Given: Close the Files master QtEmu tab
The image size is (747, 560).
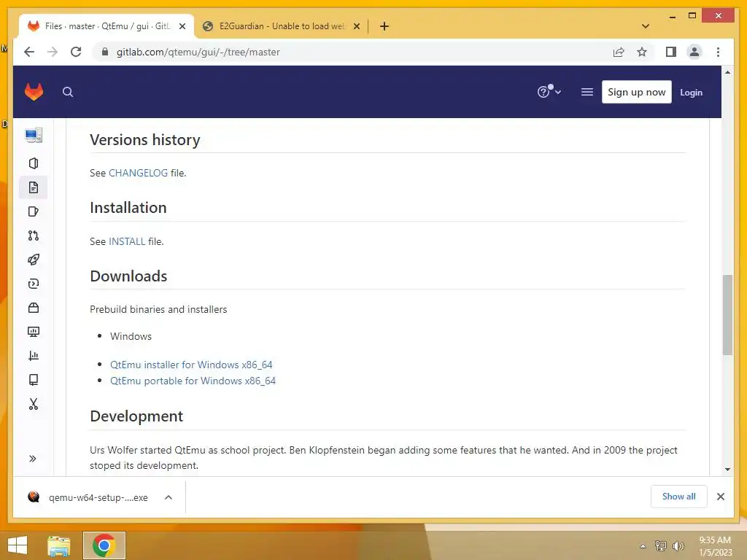Looking at the screenshot, I should click(182, 26).
